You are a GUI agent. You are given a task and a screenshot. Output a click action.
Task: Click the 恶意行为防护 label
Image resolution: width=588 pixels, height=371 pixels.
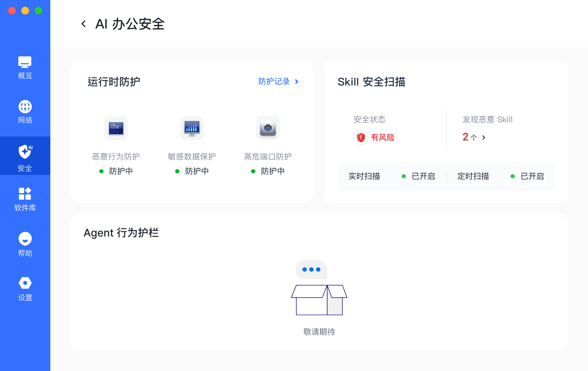click(x=116, y=156)
